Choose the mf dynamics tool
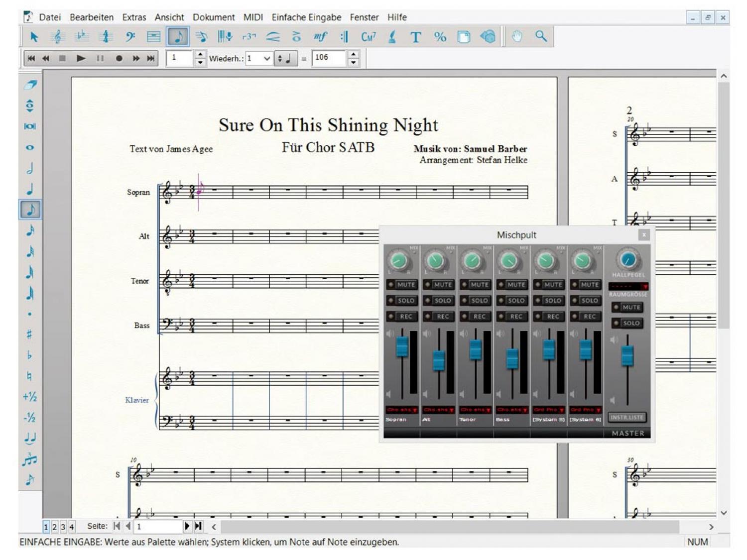This screenshot has height=560, width=747. point(320,37)
